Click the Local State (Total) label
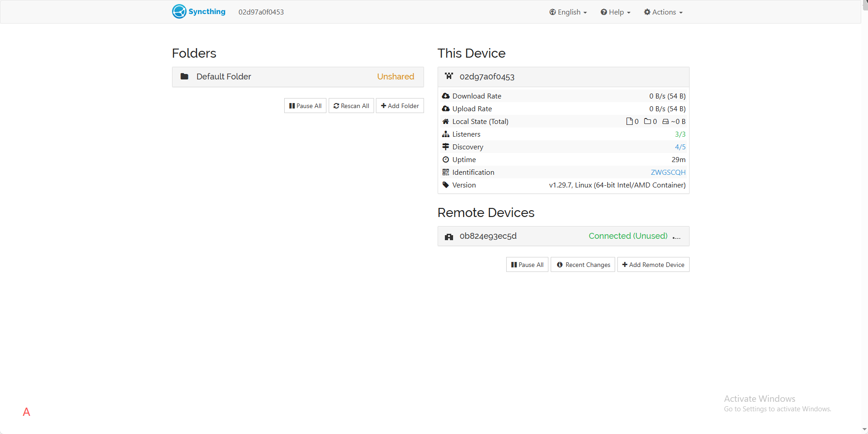The height and width of the screenshot is (434, 868). 480,122
